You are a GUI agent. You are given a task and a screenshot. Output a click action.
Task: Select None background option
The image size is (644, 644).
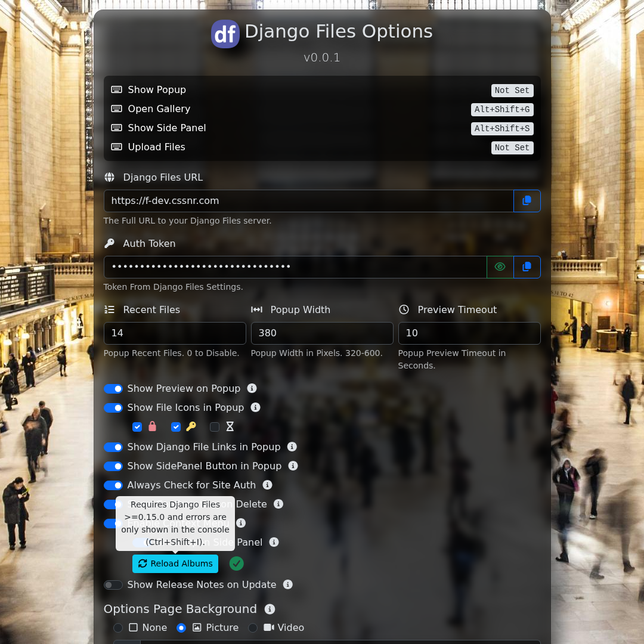pos(118,628)
